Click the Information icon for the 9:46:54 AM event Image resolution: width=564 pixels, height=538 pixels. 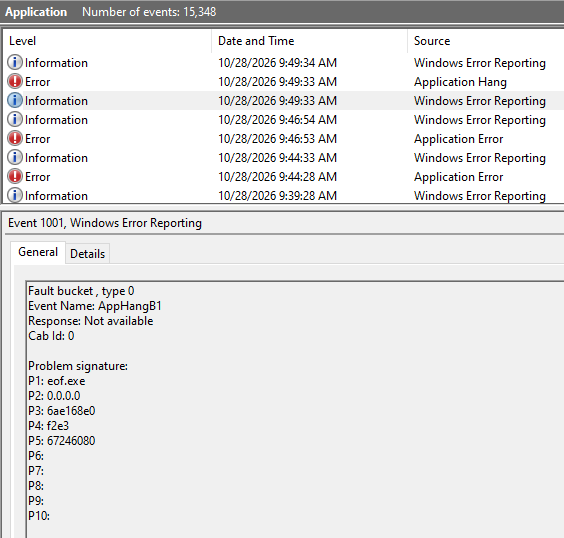coord(15,119)
